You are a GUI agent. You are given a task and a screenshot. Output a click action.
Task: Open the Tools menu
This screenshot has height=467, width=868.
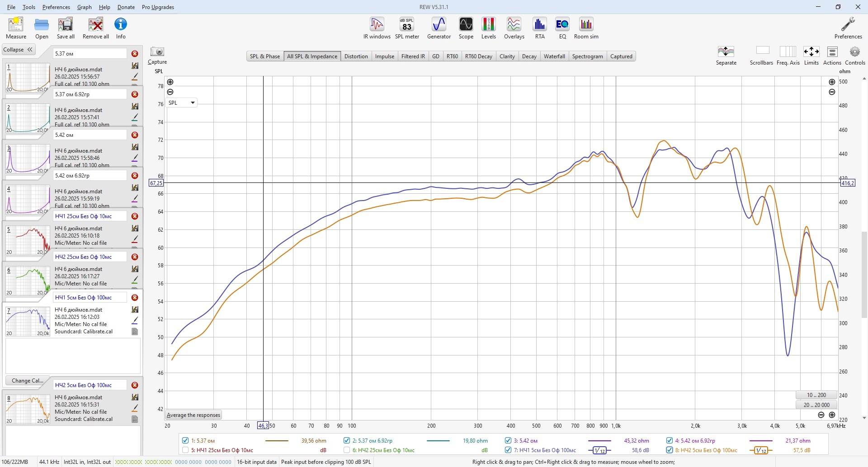tap(29, 7)
